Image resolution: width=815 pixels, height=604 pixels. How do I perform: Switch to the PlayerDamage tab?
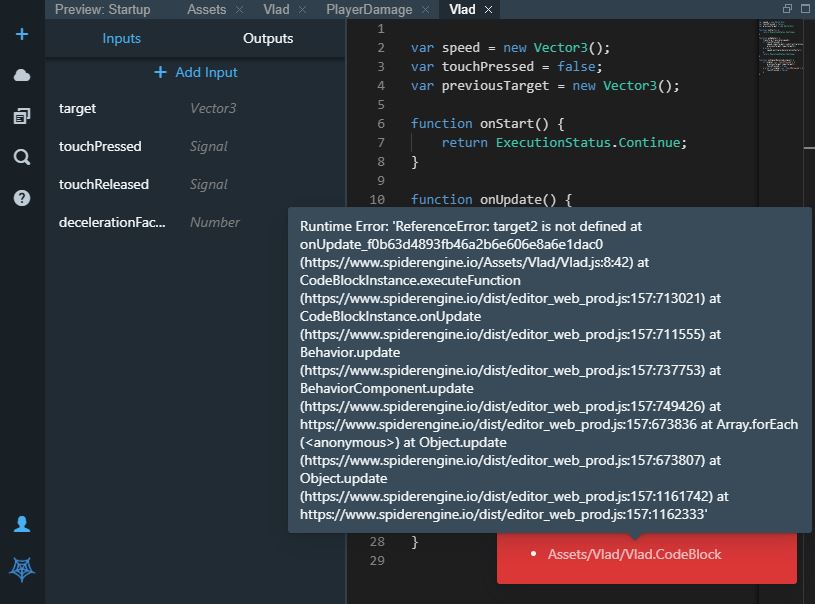(x=368, y=10)
